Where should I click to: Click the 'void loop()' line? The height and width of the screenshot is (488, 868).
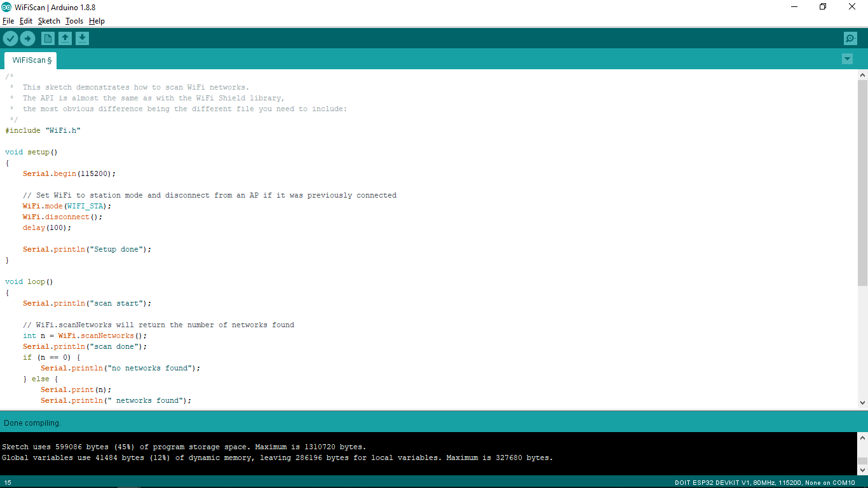(x=29, y=281)
